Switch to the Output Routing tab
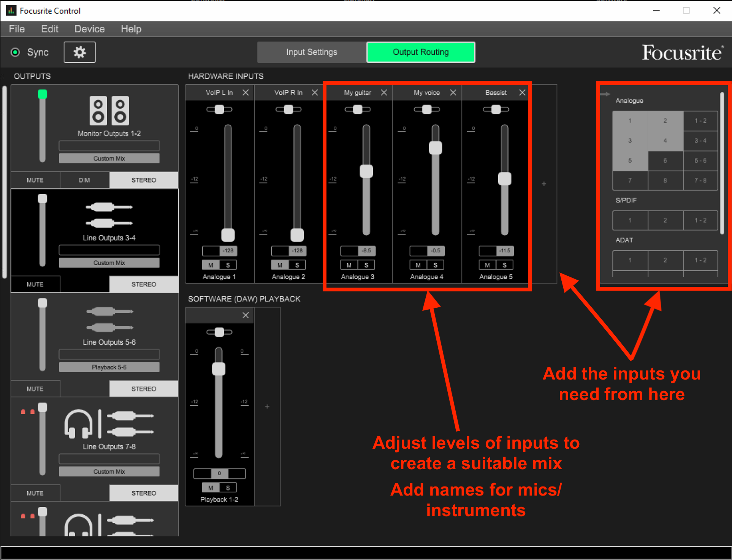This screenshot has height=560, width=732. point(421,52)
